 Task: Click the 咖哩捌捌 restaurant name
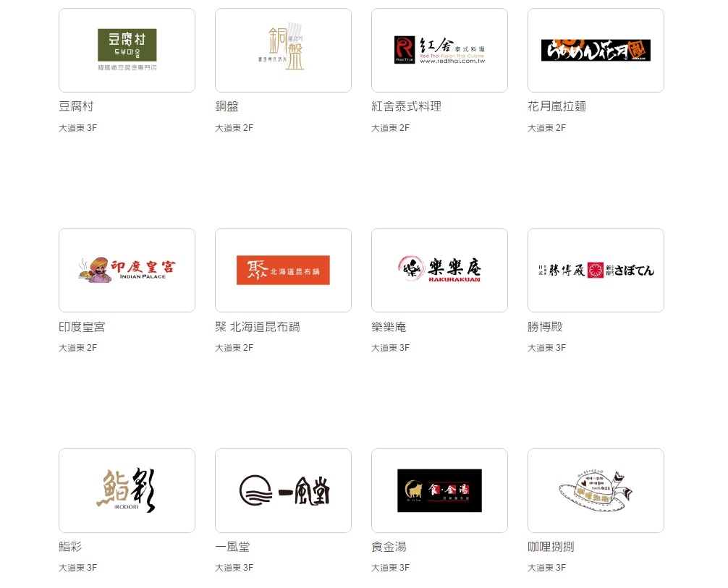click(551, 547)
